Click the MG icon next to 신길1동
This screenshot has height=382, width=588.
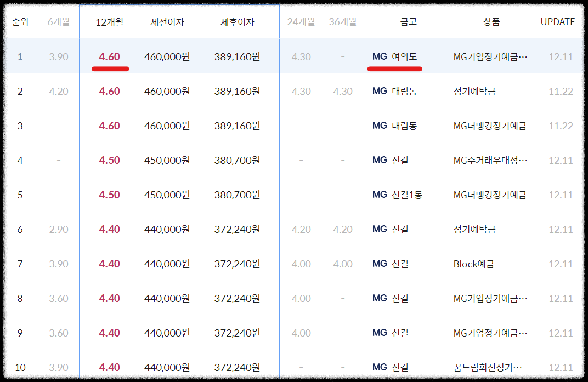point(379,195)
